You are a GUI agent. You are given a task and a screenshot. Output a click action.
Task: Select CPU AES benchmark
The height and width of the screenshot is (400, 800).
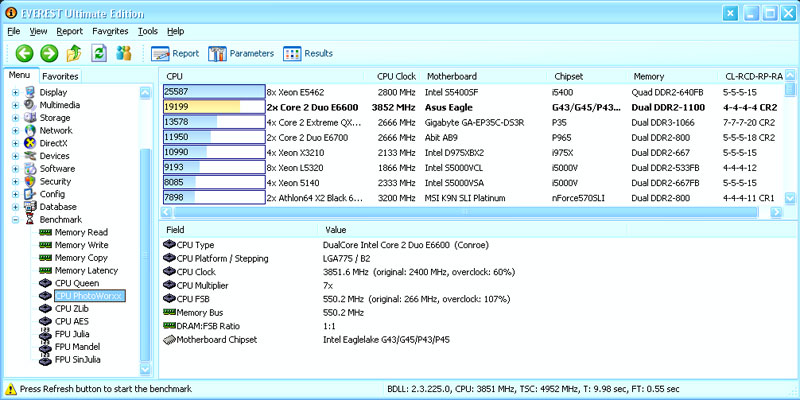point(71,321)
